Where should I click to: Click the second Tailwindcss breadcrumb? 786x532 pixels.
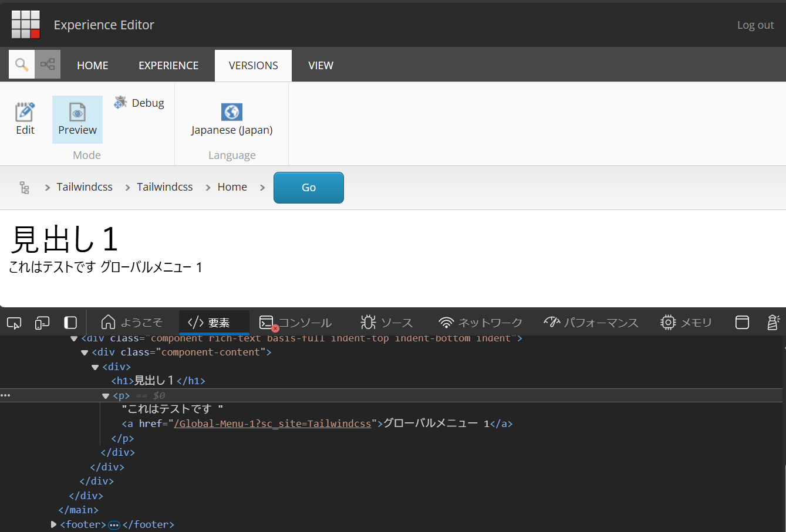(165, 187)
